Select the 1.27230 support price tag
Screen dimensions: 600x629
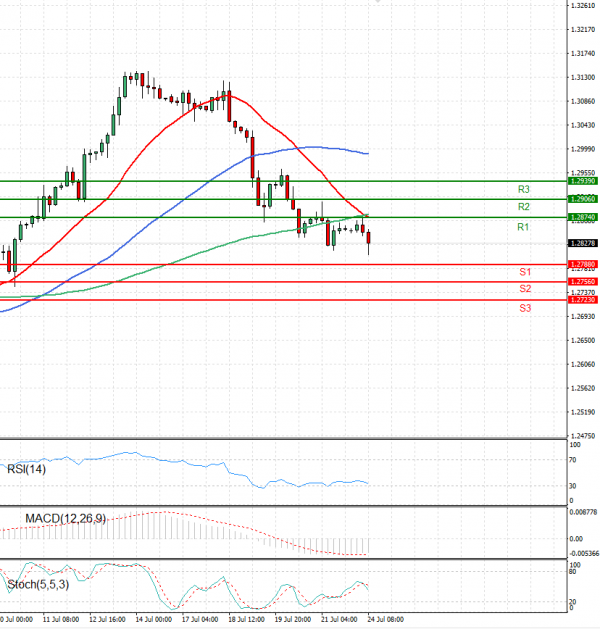pyautogui.click(x=583, y=300)
